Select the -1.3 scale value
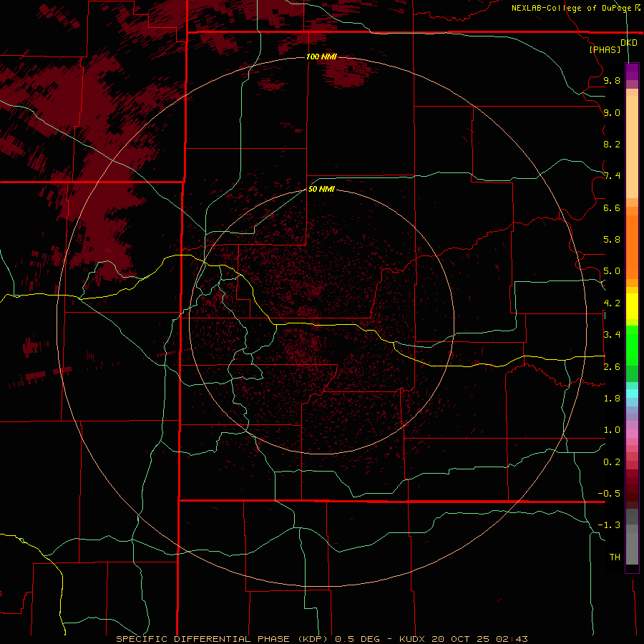Screen dimensions: 644x644 click(609, 525)
